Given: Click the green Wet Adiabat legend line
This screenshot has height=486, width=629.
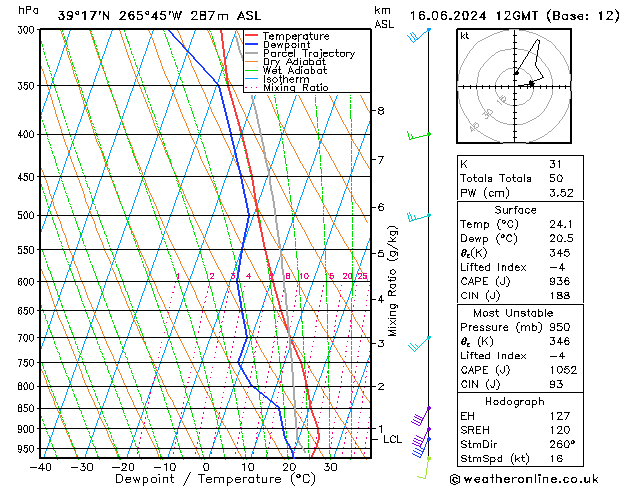Looking at the screenshot, I should 252,71.
